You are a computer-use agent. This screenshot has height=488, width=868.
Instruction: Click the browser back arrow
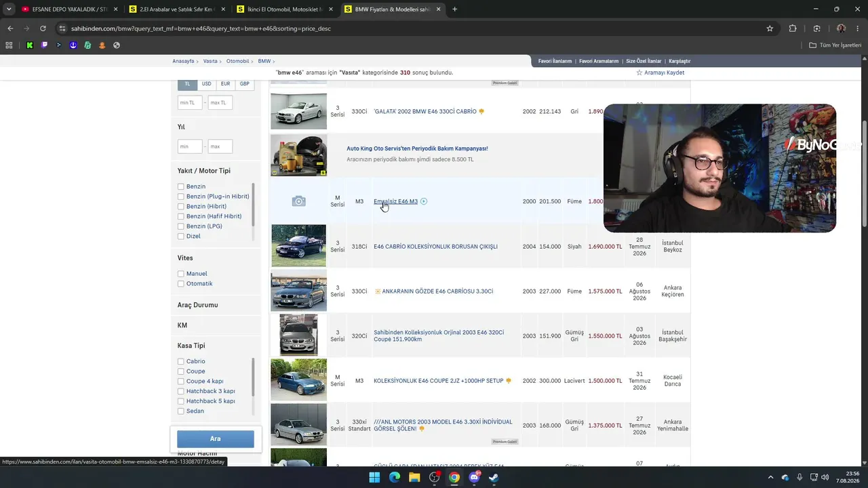click(10, 28)
